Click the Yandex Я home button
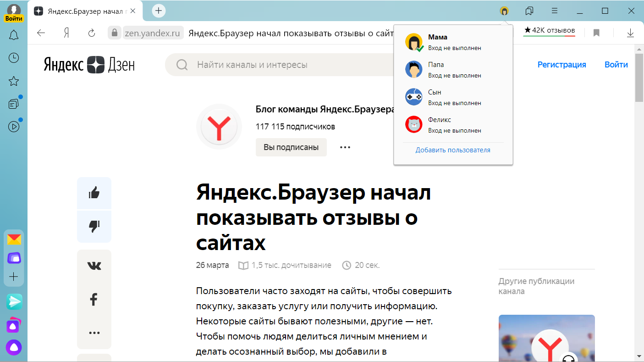 (66, 33)
